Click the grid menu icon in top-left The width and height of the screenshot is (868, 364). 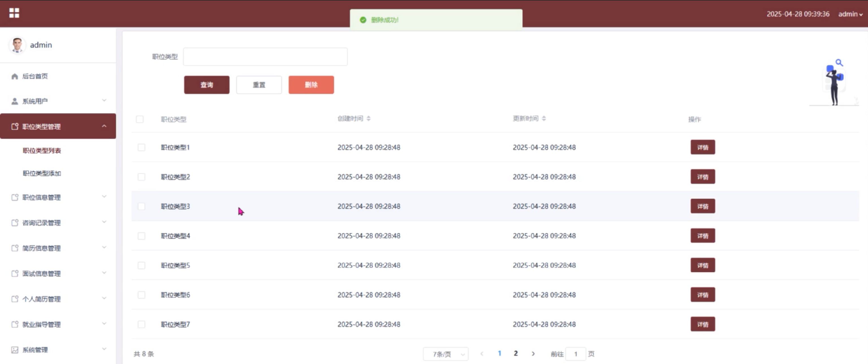click(14, 13)
